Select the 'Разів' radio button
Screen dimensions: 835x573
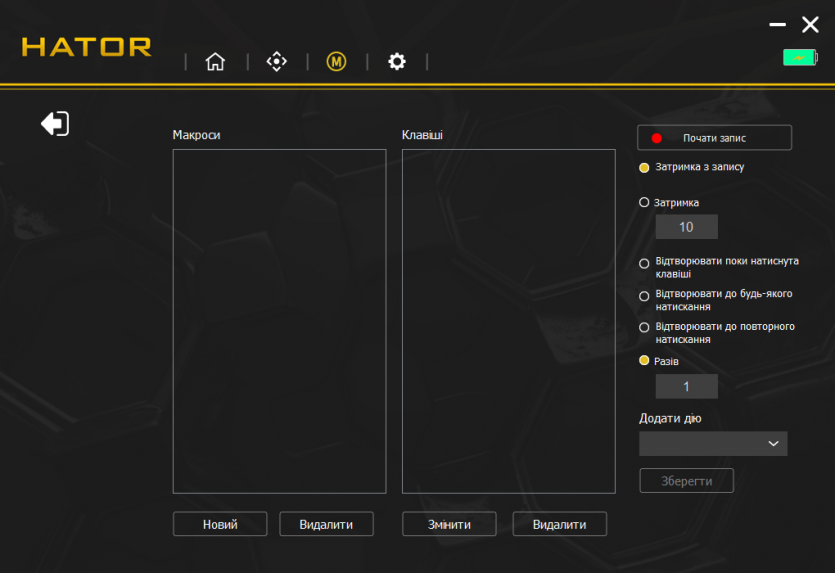click(645, 361)
